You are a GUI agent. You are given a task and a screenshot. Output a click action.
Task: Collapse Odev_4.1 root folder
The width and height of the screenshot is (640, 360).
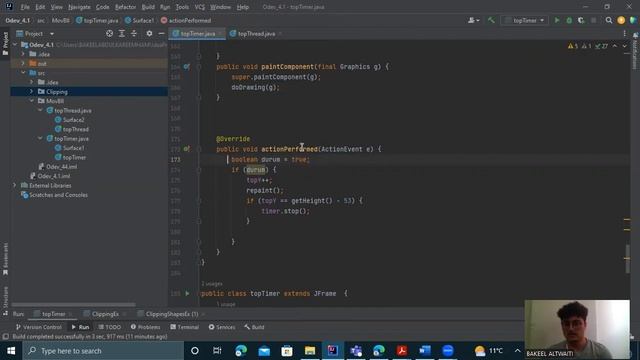coord(16,44)
